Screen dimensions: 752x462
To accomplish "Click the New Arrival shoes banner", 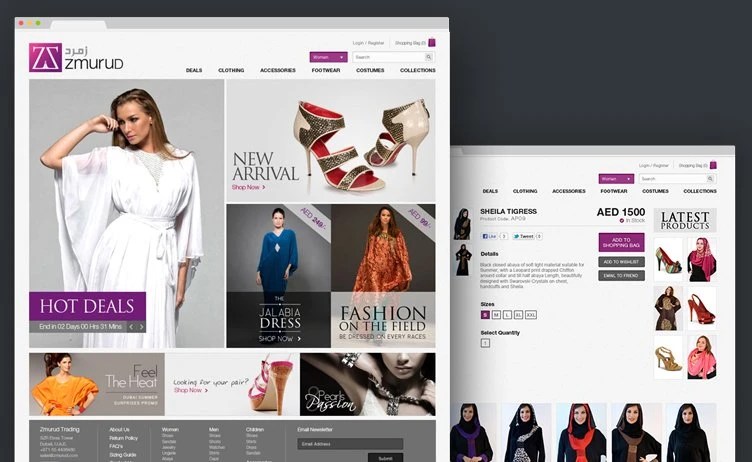I will 331,141.
